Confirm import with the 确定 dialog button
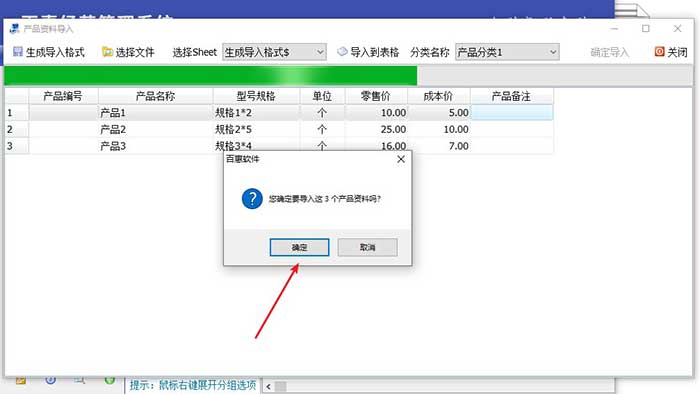 coord(299,247)
